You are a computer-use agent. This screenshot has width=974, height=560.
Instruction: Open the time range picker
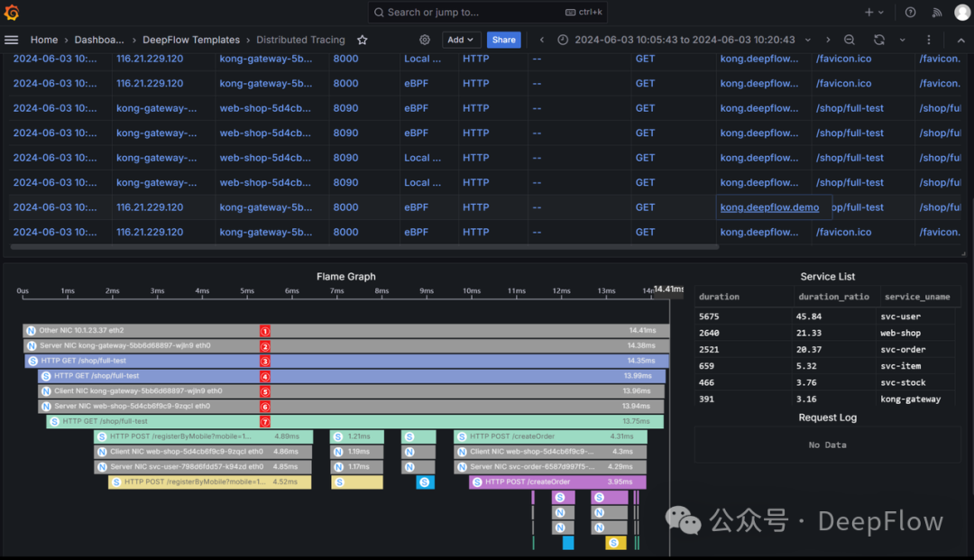[x=676, y=40]
